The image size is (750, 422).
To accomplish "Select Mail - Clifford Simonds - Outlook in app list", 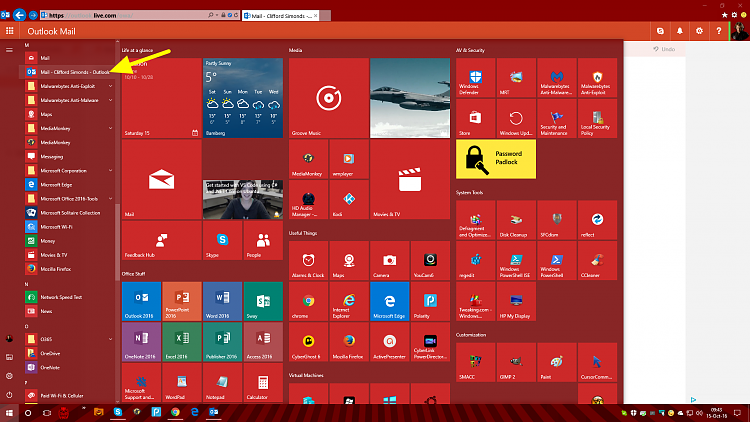I will tap(67, 72).
